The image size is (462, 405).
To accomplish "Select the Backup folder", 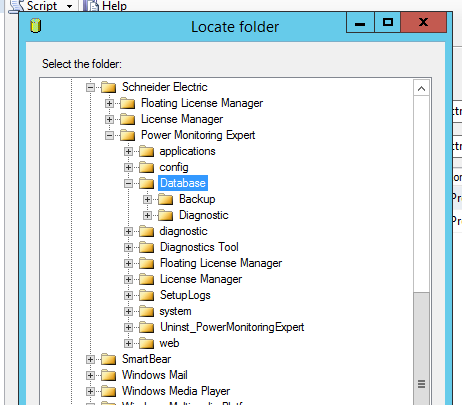I will point(197,199).
